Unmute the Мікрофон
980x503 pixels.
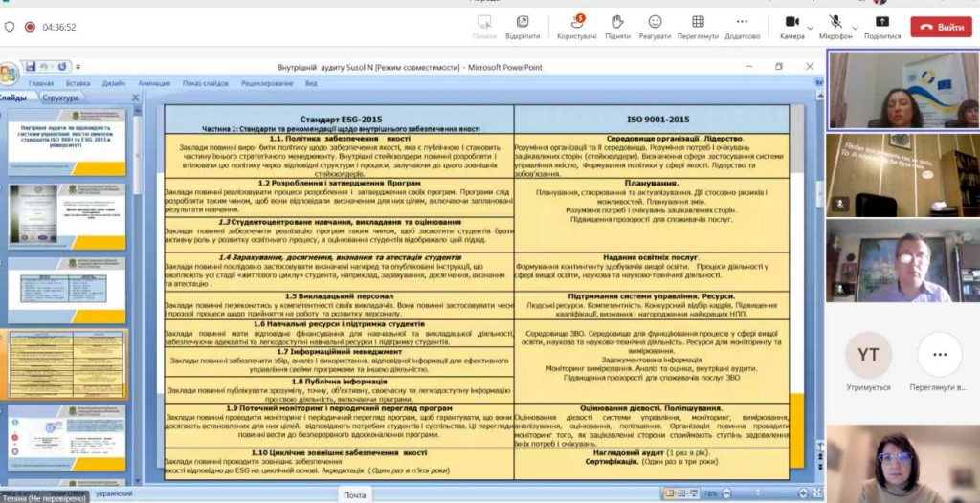[835, 27]
